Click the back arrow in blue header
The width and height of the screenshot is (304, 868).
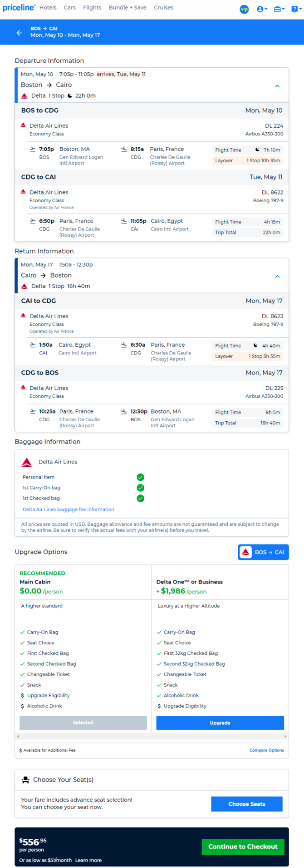pos(20,33)
